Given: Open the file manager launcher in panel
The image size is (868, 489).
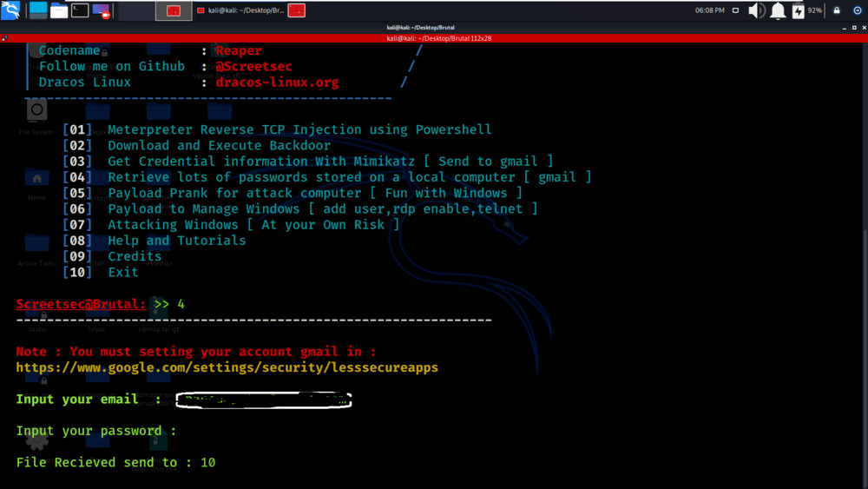Looking at the screenshot, I should click(x=59, y=10).
